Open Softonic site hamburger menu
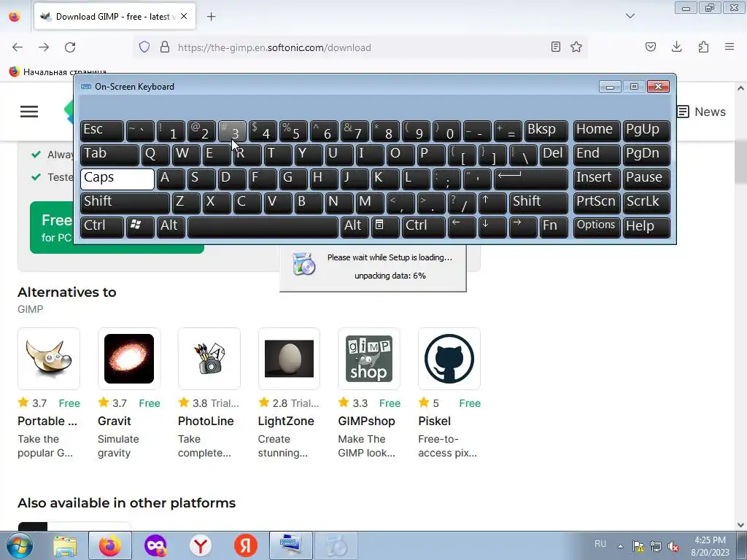 pyautogui.click(x=29, y=112)
